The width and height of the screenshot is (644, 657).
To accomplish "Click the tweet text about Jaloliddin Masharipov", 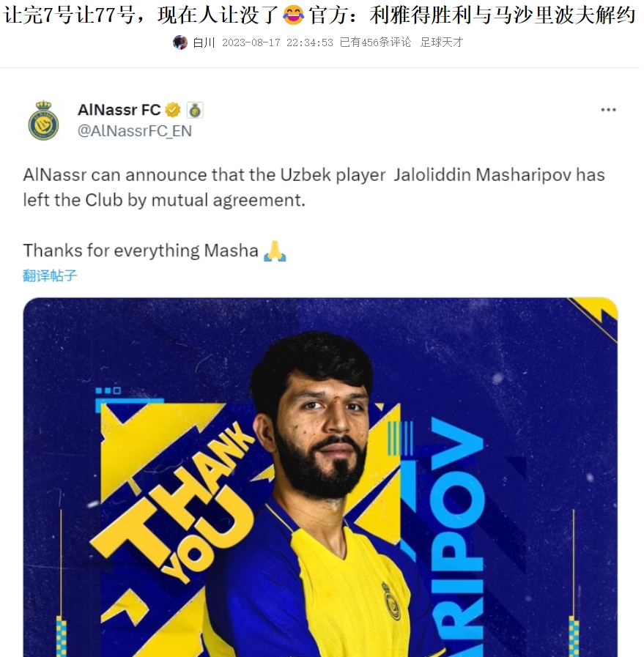I will 314,188.
